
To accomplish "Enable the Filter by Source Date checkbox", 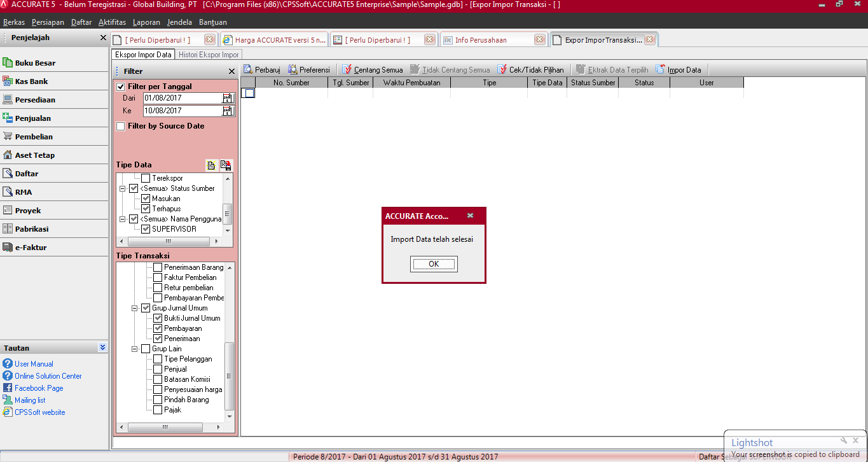I will (121, 127).
